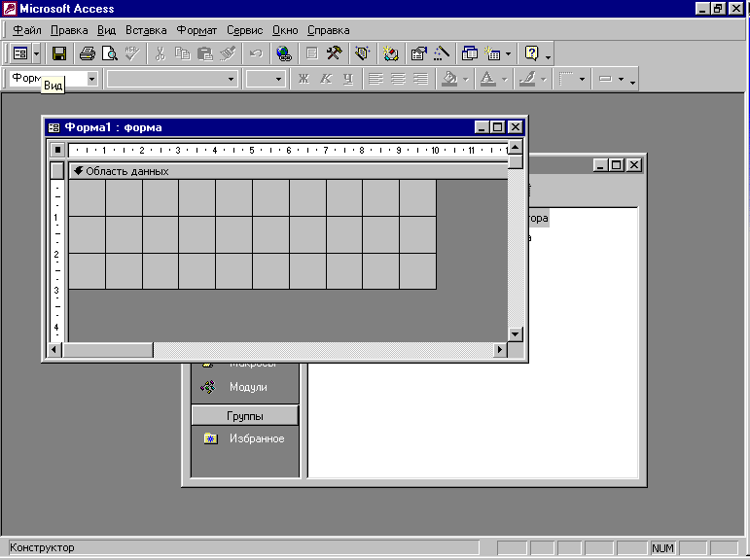This screenshot has width=750, height=560.
Task: Undo the last action with the arrow icon
Action: click(256, 53)
